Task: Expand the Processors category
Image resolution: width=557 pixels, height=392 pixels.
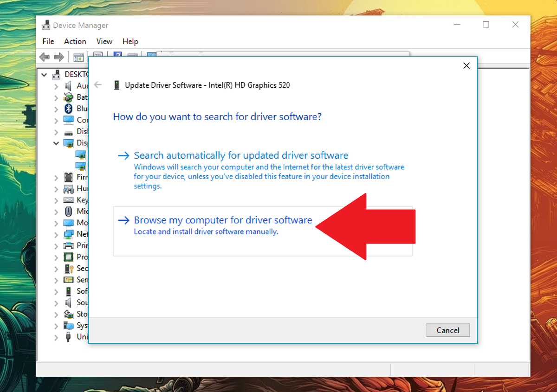Action: point(56,257)
